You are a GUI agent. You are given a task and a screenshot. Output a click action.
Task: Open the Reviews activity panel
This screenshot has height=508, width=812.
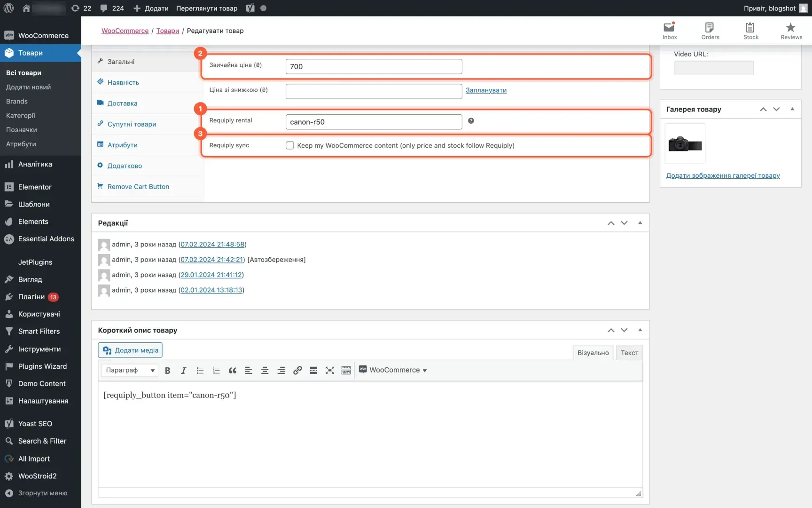(791, 31)
